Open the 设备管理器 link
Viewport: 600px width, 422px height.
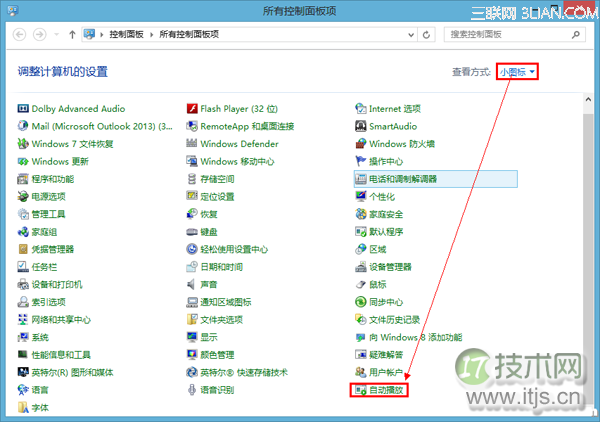click(390, 267)
